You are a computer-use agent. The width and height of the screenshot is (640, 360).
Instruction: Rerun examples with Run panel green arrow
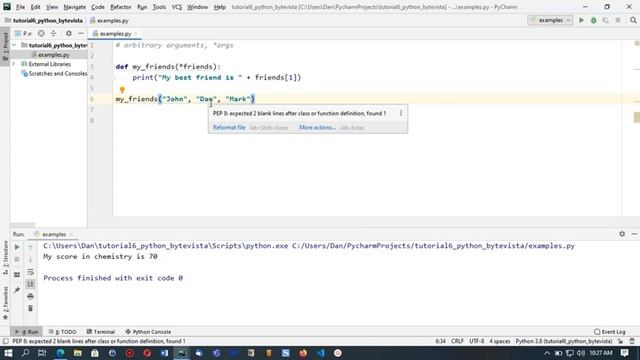point(17,247)
